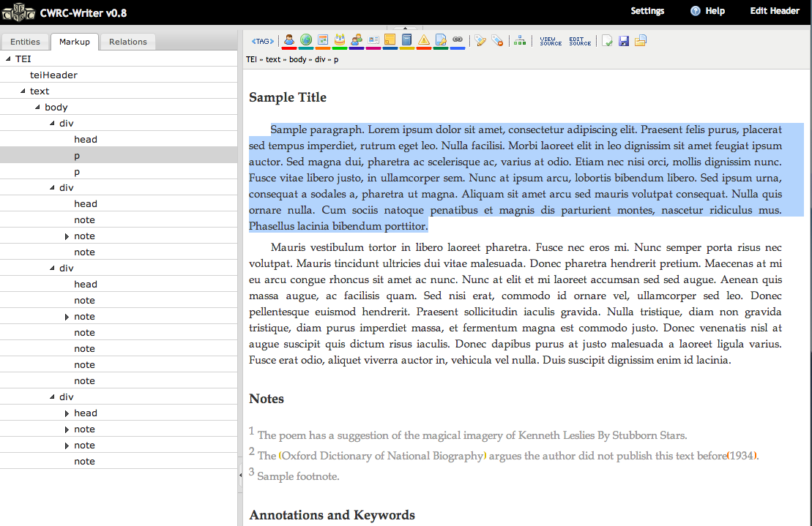Click the Remove Tag icon
Viewport: 812px width, 526px height.
tap(497, 41)
